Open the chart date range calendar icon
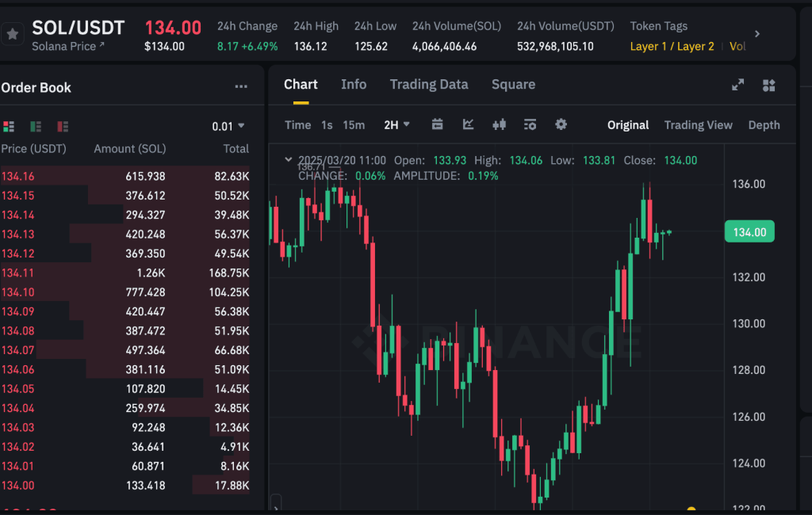The height and width of the screenshot is (515, 812). (437, 124)
